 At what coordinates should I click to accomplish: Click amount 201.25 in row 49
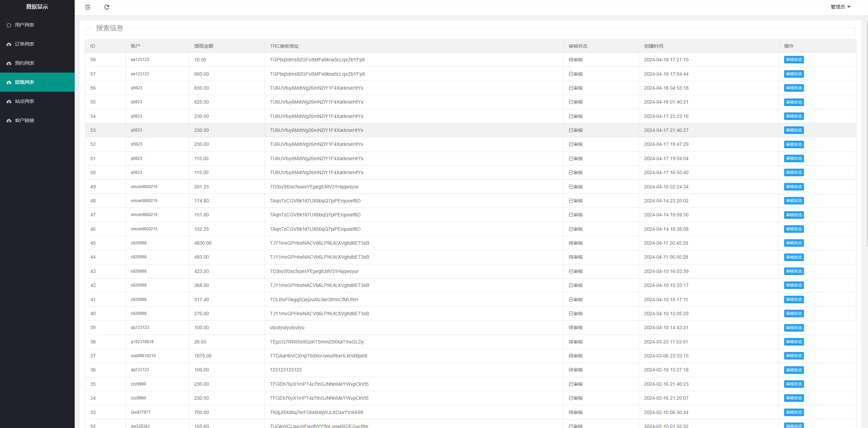(x=201, y=187)
